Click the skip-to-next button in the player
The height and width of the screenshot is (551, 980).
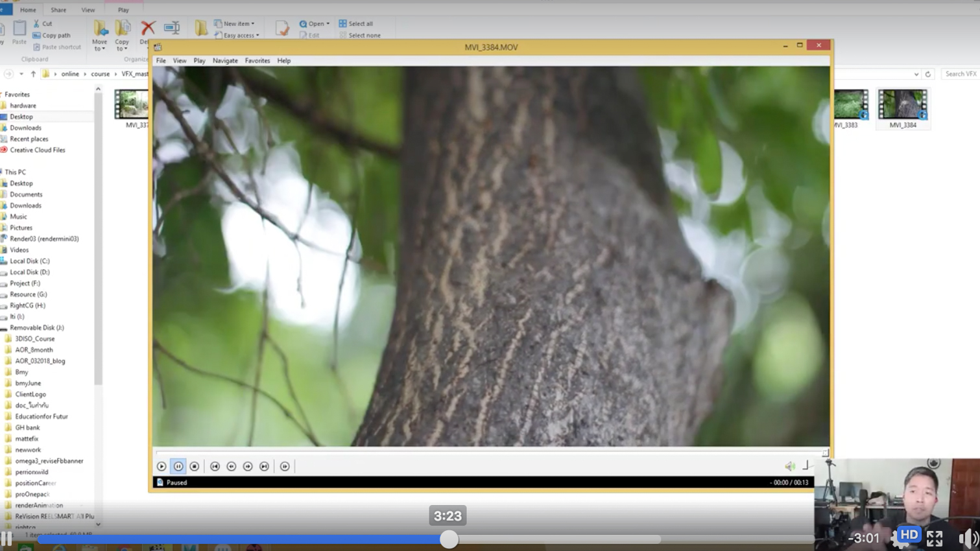(x=264, y=466)
